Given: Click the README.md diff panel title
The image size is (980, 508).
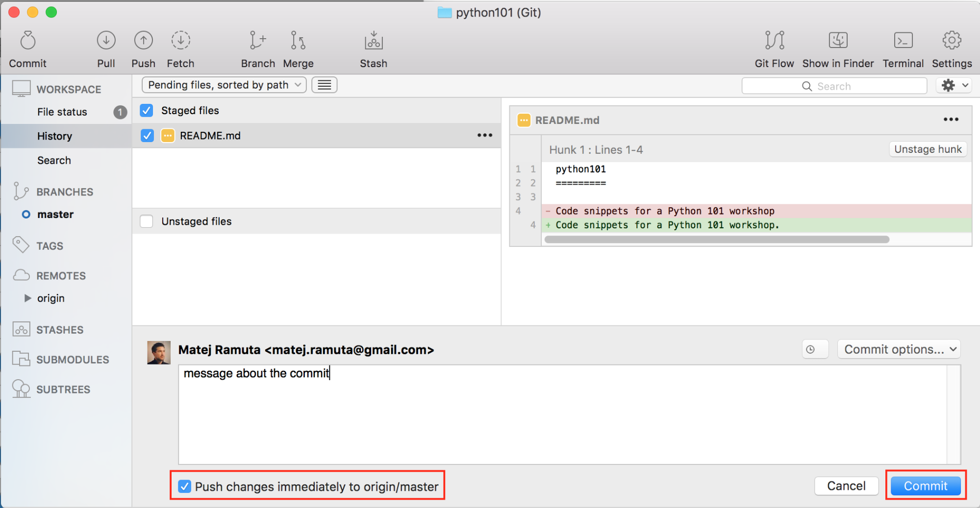Looking at the screenshot, I should pyautogui.click(x=567, y=120).
